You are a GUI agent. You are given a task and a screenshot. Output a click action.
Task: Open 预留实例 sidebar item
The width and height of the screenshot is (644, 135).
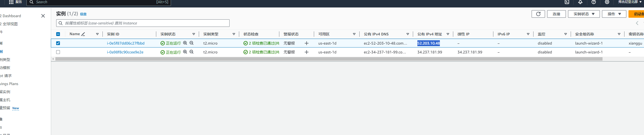[x=5, y=92]
